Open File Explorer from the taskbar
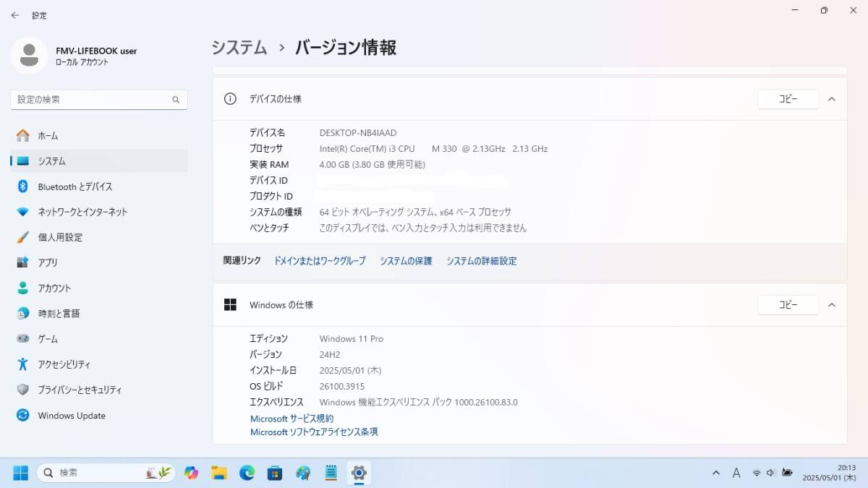The width and height of the screenshot is (868, 488). pyautogui.click(x=219, y=473)
